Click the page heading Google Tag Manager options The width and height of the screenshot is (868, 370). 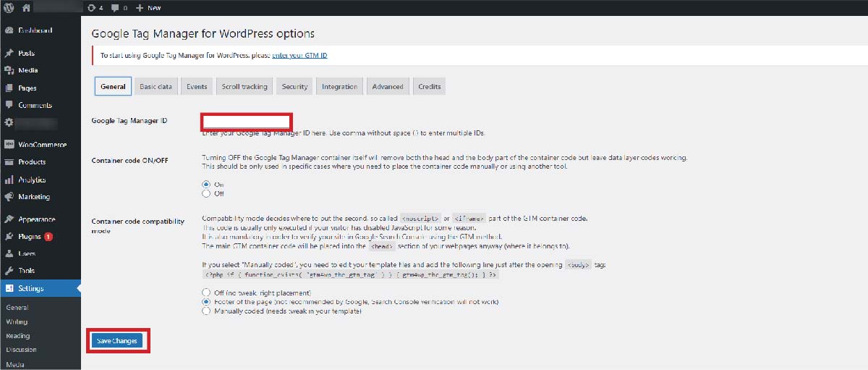(x=203, y=33)
